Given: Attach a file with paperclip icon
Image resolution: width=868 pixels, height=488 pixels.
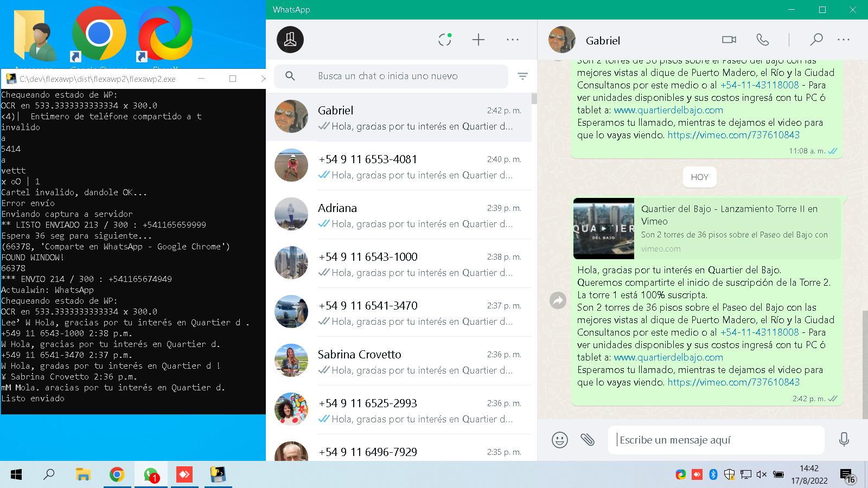Looking at the screenshot, I should [588, 439].
